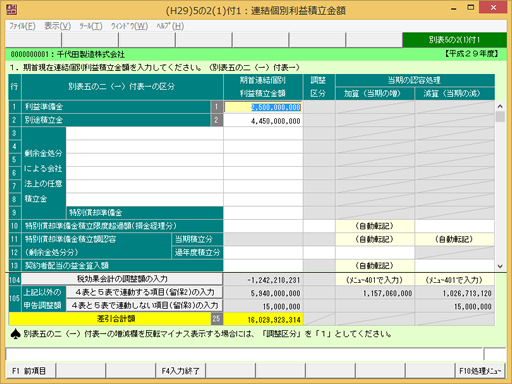Viewport: 512px width, 384px height.
Task: Click the 過年度積立分 row 12 amount cell
Action: (x=263, y=252)
